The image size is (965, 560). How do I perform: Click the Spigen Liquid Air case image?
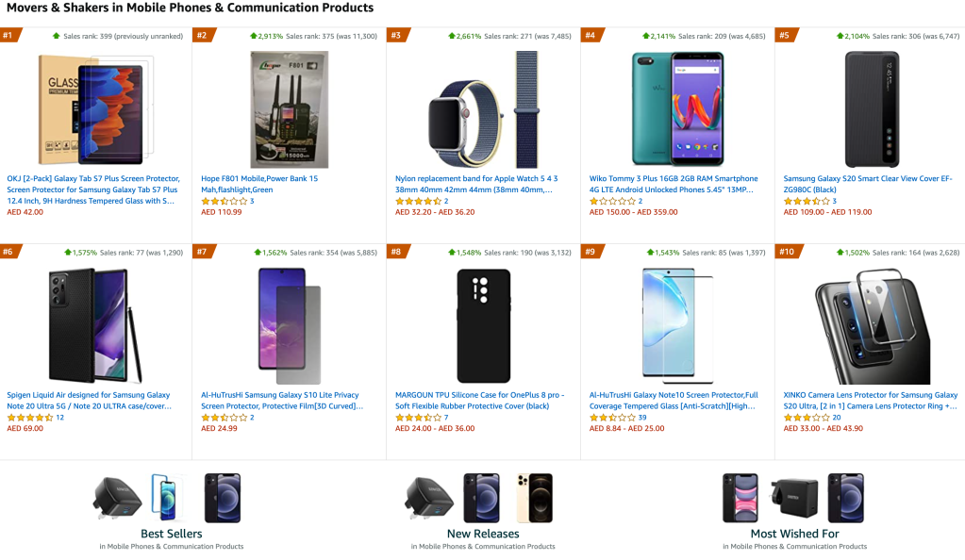tap(94, 325)
